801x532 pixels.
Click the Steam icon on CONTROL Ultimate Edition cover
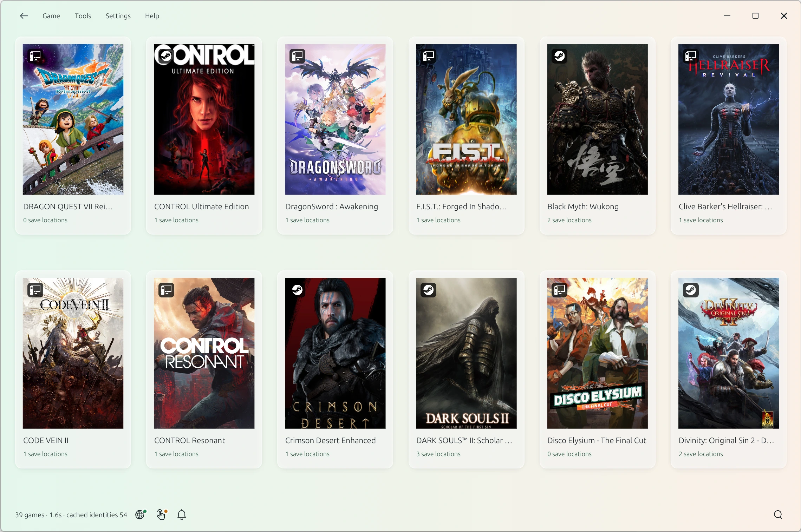point(166,56)
